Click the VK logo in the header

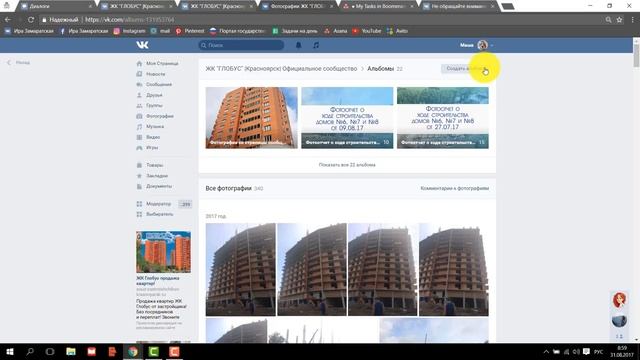click(x=142, y=45)
